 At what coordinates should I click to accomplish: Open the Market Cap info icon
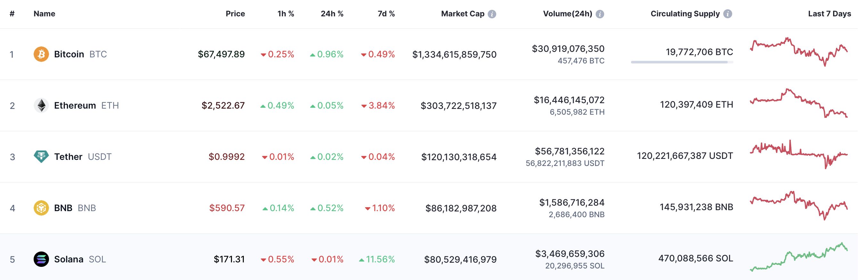[492, 14]
